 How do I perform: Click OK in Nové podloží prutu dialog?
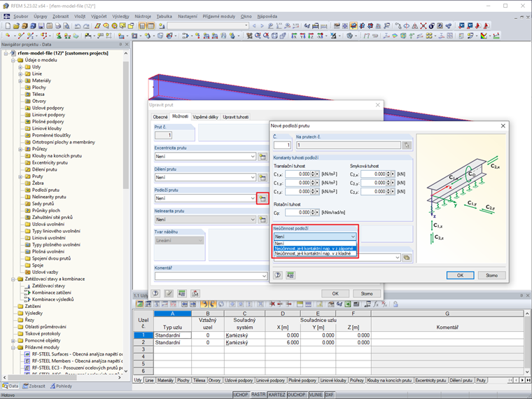tap(460, 275)
